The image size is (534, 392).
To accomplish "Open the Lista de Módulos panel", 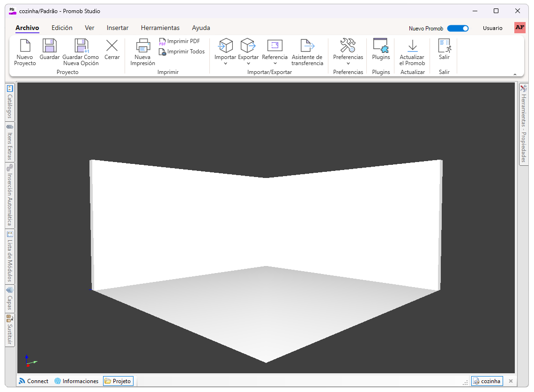I will click(x=9, y=257).
